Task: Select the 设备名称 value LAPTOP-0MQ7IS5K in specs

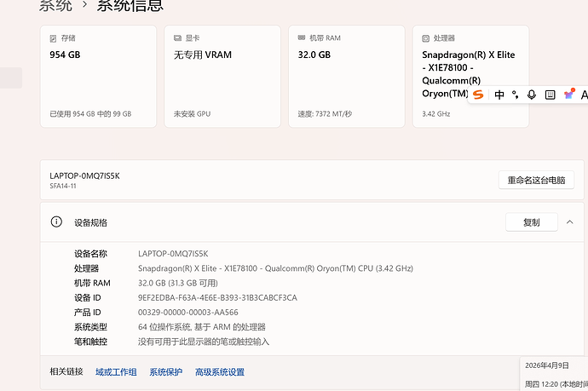Action: pyautogui.click(x=173, y=254)
